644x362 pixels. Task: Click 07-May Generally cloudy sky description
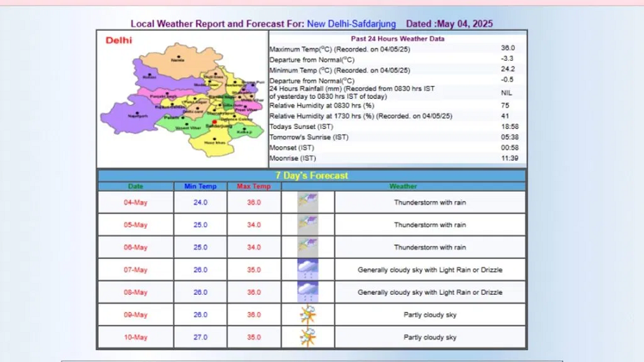430,270
